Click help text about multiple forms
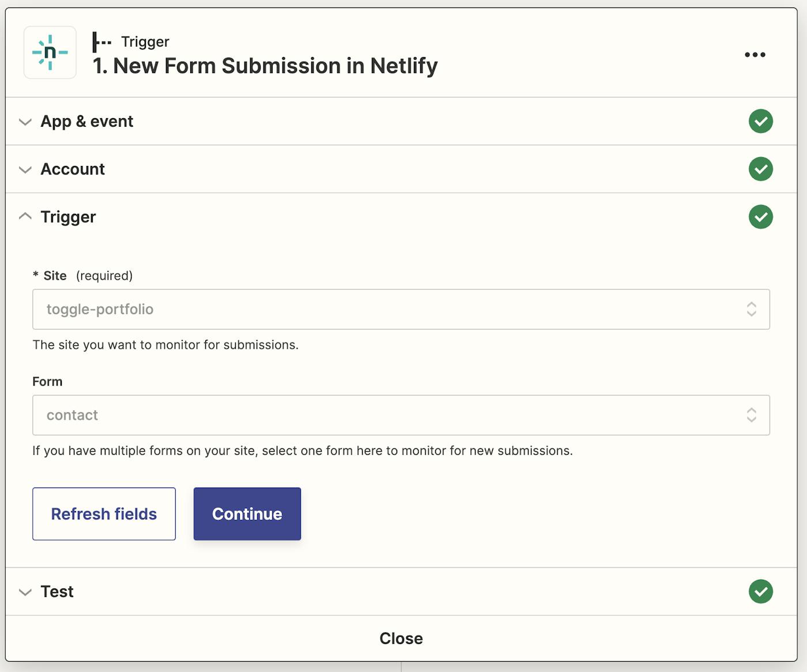The height and width of the screenshot is (672, 807). pos(303,451)
